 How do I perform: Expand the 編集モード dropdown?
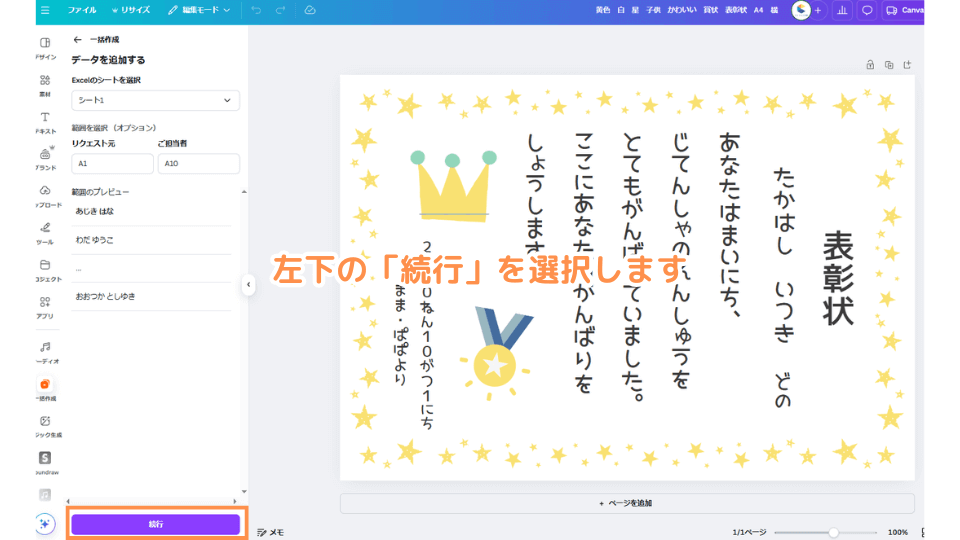point(198,10)
